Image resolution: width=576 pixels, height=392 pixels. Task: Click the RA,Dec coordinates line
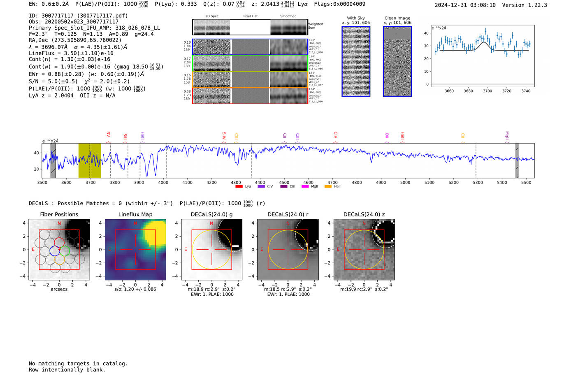point(75,40)
